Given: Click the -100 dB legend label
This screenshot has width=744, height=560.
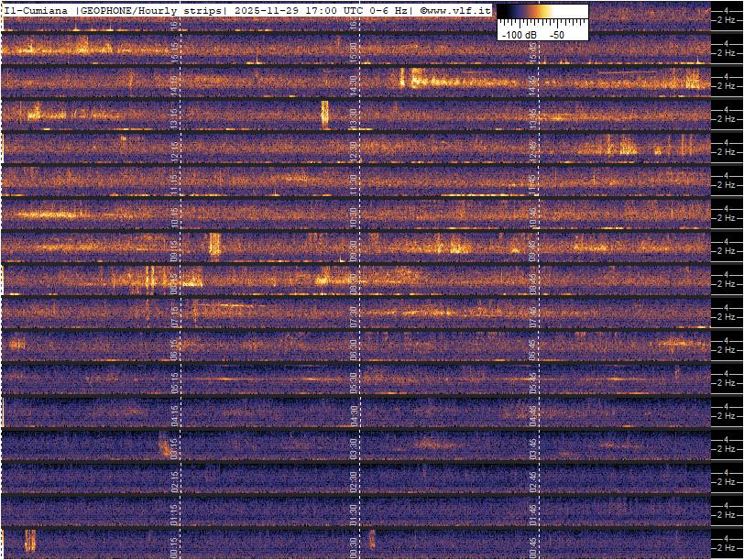Looking at the screenshot, I should pyautogui.click(x=520, y=34).
